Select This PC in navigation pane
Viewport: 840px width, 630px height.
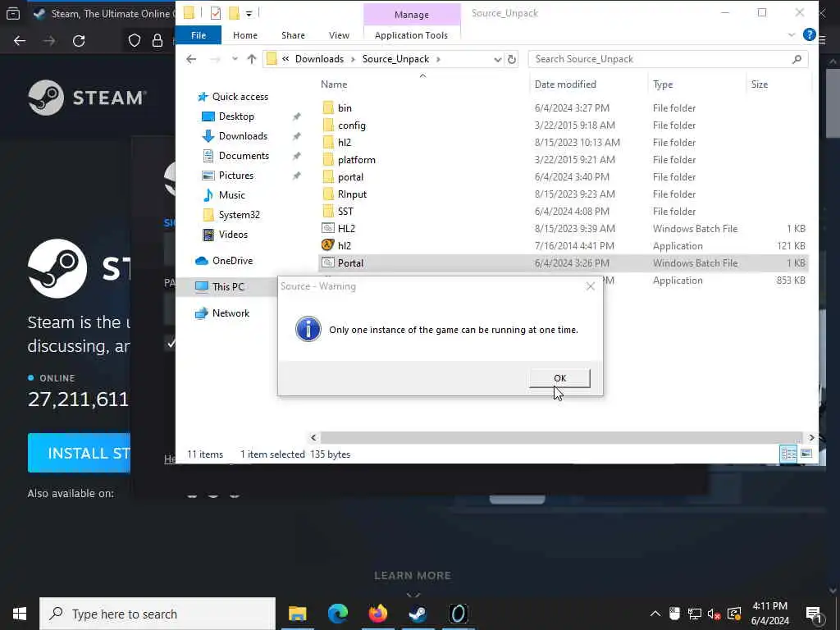(x=228, y=286)
